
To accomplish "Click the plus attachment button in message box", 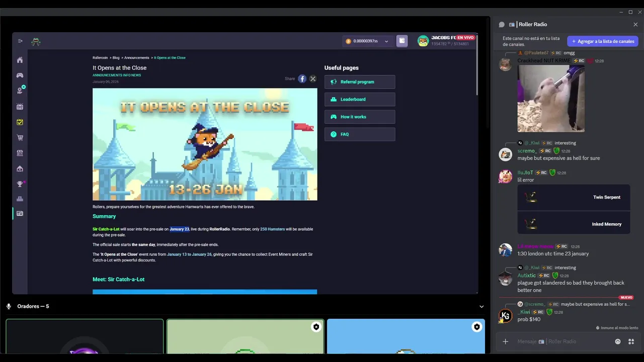I will [505, 341].
